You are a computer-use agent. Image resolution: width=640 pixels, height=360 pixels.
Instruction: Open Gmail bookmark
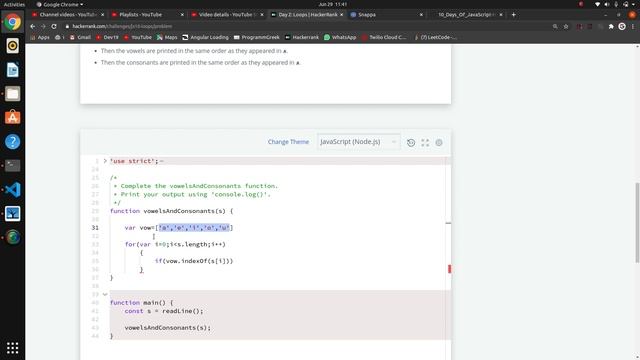80,37
